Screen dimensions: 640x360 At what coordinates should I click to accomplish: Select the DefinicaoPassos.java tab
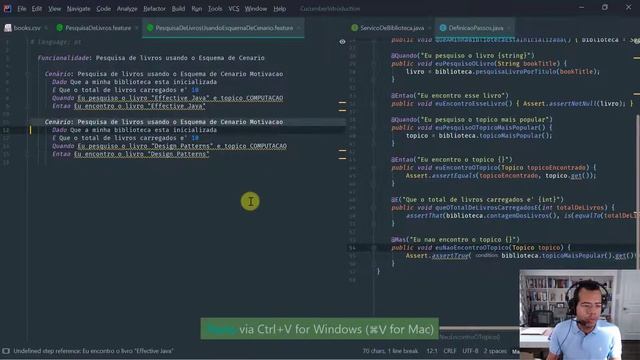476,28
